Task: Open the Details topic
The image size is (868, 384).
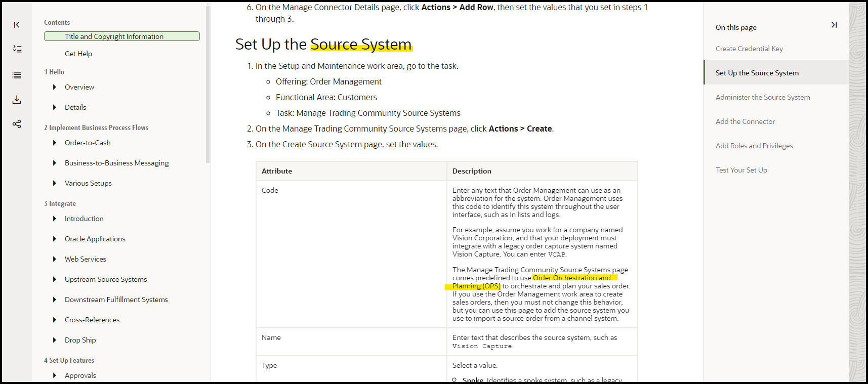Action: [x=75, y=107]
